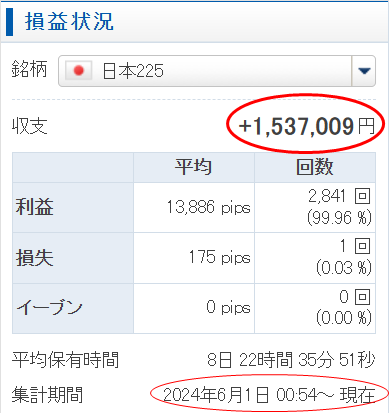Click the 2,841 回 profit count cell
This screenshot has width=389, height=413.
(315, 207)
